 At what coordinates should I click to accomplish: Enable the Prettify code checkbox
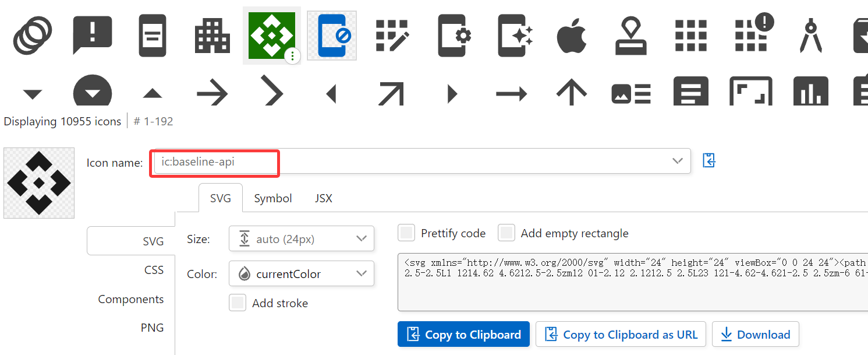tap(406, 233)
